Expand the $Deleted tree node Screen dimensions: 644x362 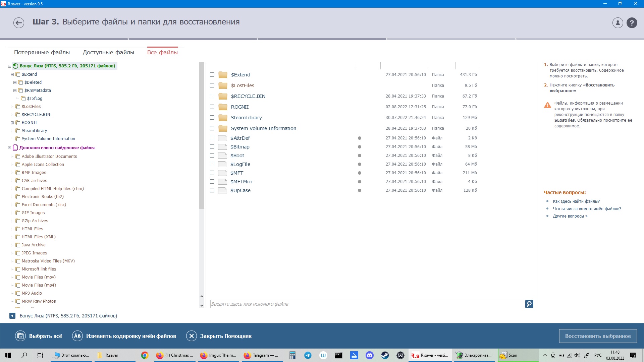coord(15,82)
